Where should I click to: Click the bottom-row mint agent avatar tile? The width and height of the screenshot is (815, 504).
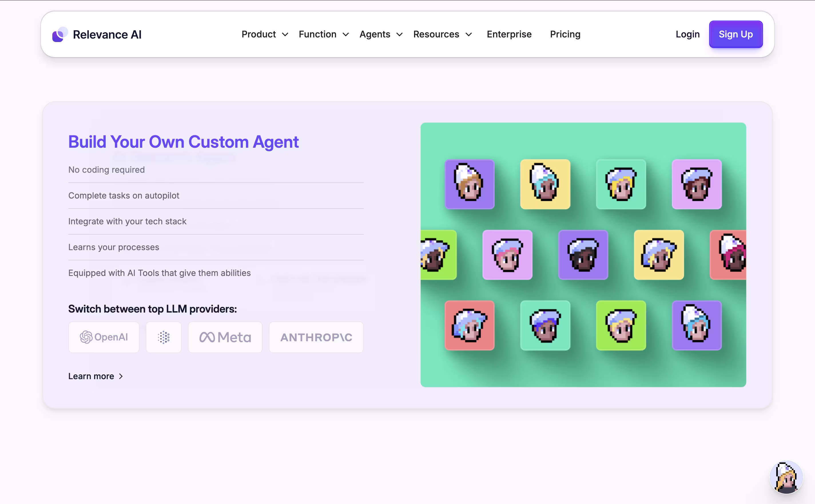point(545,325)
